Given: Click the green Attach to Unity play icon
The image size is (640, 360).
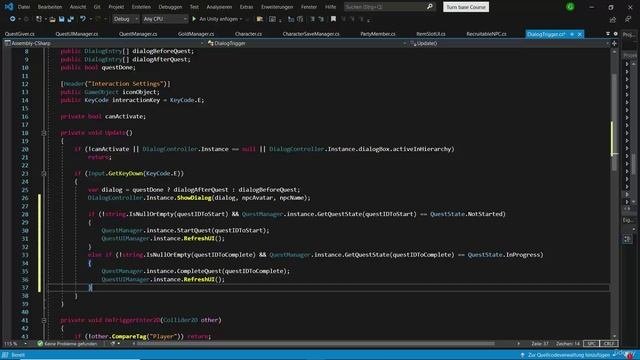Looking at the screenshot, I should click(x=194, y=19).
